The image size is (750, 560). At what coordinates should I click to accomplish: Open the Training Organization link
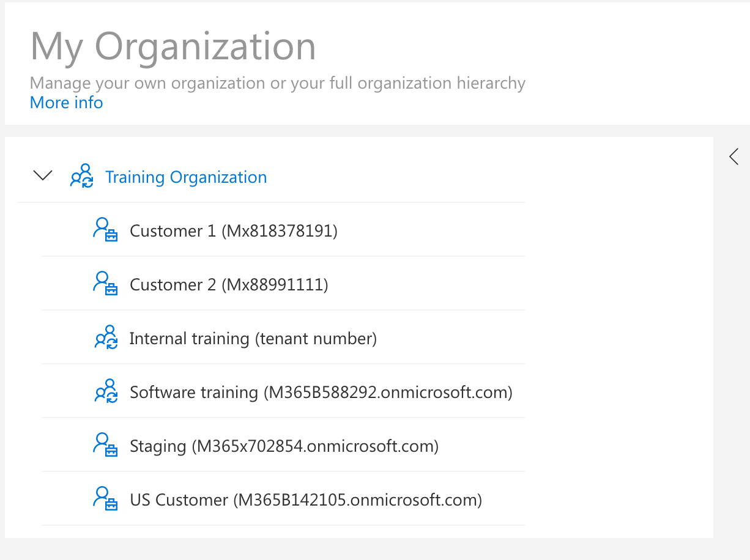coord(186,177)
